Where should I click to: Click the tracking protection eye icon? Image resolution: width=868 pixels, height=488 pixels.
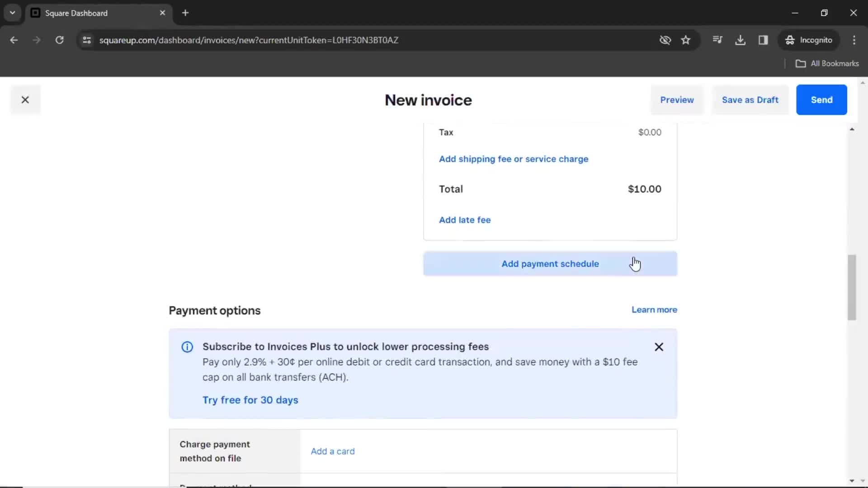(665, 40)
